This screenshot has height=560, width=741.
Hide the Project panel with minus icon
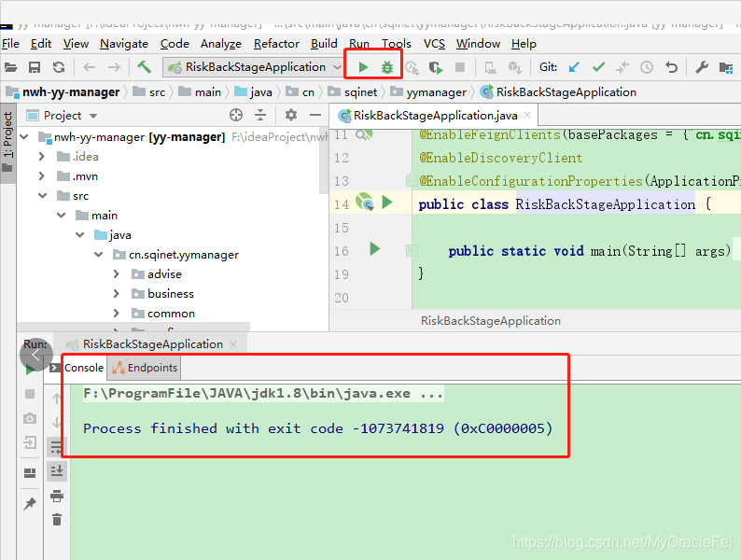[x=315, y=115]
